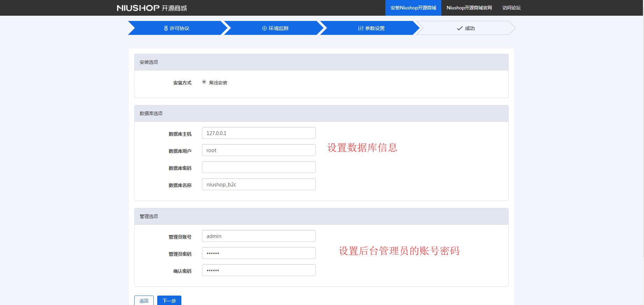Click the 数据库名称 label
644x305 pixels.
[180, 185]
